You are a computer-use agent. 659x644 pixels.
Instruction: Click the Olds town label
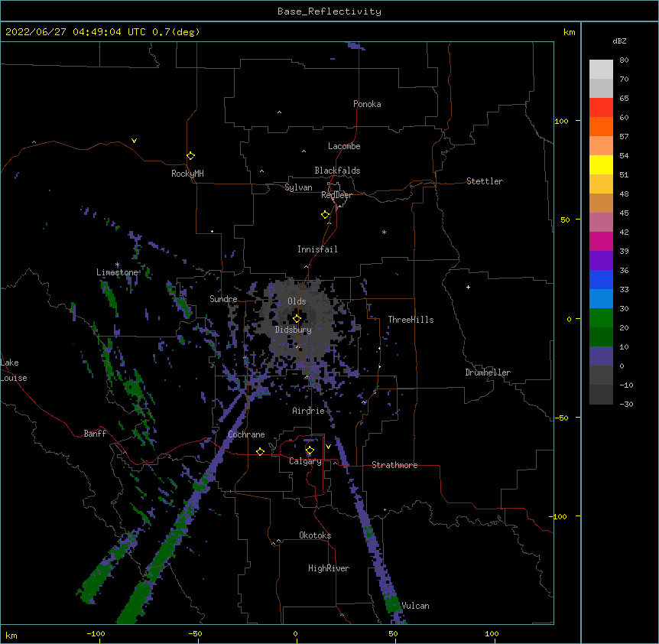click(297, 301)
